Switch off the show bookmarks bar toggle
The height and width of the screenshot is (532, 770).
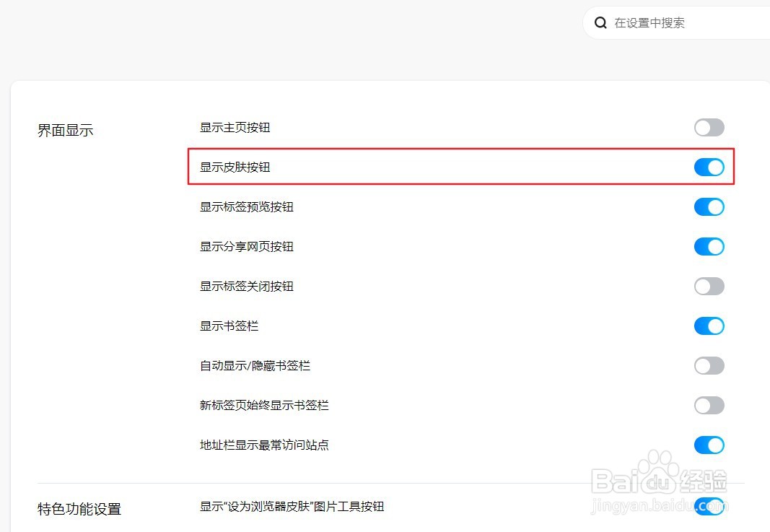(x=709, y=326)
